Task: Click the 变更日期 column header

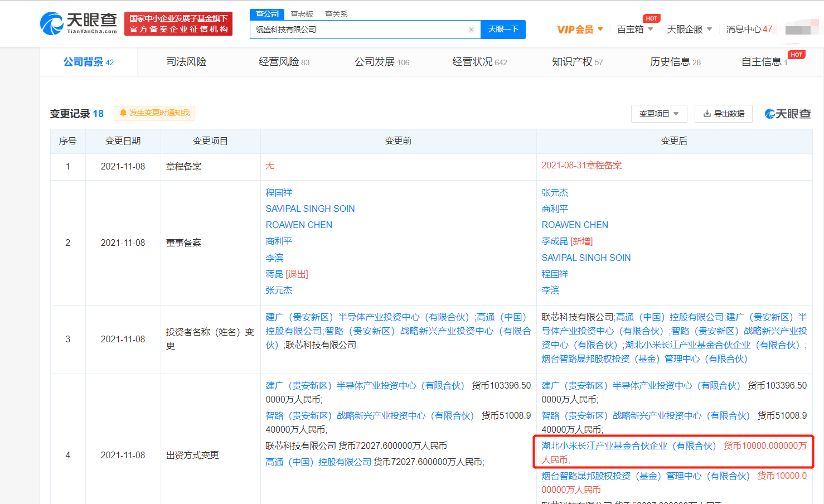Action: pos(123,141)
